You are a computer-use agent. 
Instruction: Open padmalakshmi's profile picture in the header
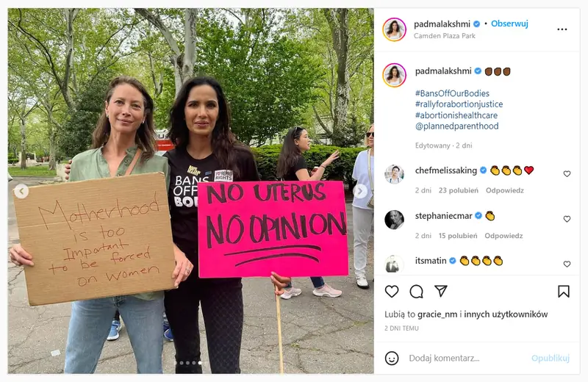[x=394, y=29]
